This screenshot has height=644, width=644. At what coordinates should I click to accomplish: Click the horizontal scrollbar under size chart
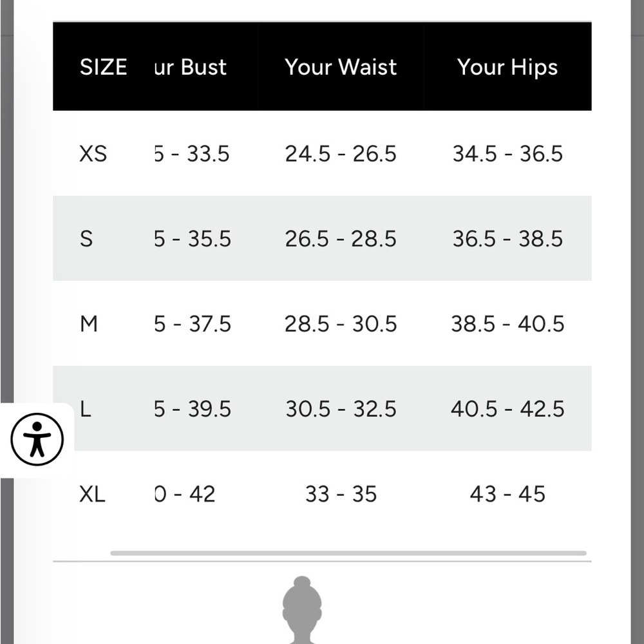click(x=348, y=553)
